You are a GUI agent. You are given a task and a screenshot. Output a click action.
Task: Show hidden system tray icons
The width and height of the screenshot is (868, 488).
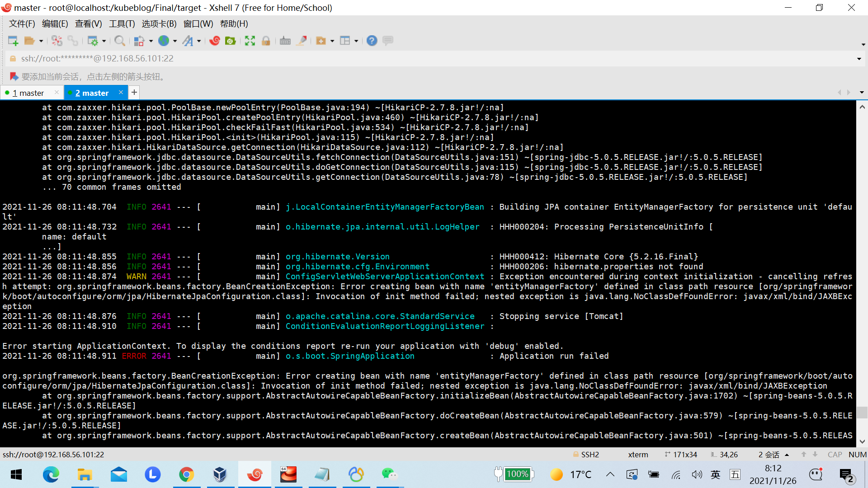coord(610,474)
